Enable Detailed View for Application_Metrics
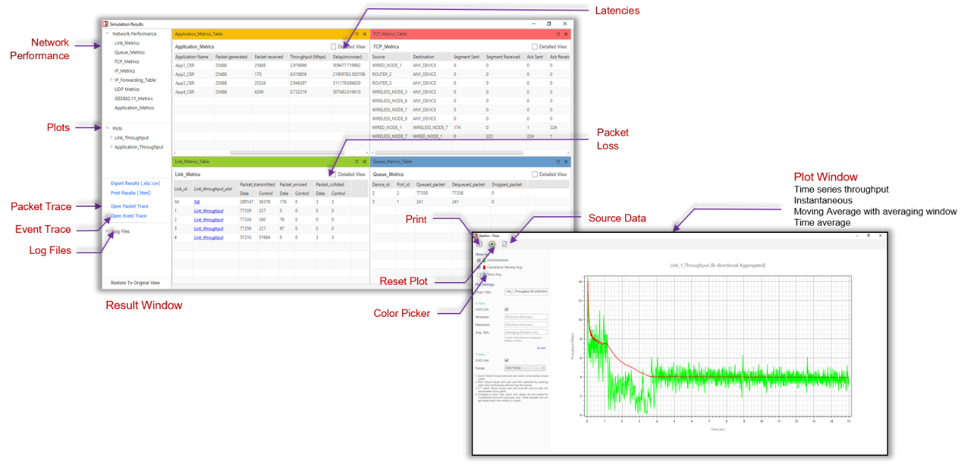 coord(333,47)
